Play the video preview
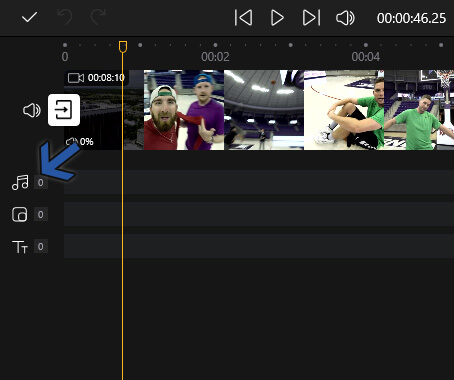454x380 pixels. coord(277,18)
